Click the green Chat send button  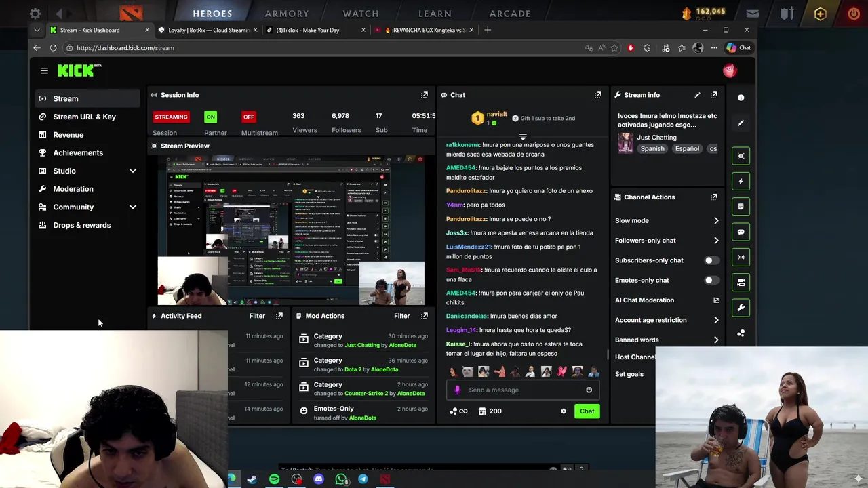[x=587, y=411]
